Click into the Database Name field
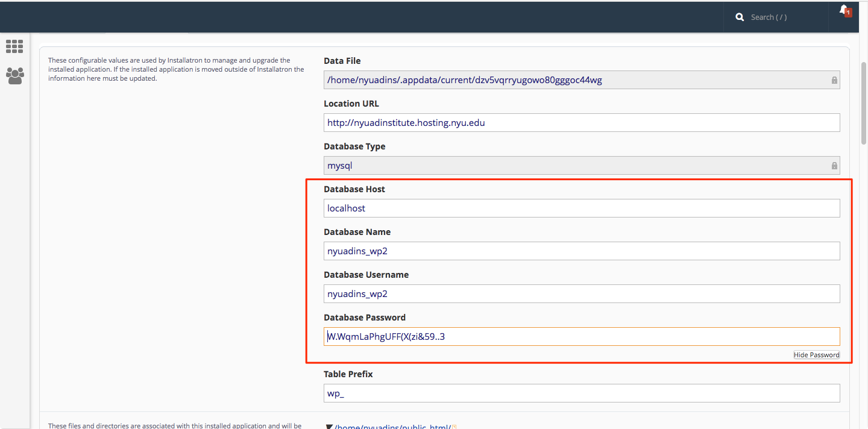This screenshot has width=868, height=429. click(x=582, y=251)
